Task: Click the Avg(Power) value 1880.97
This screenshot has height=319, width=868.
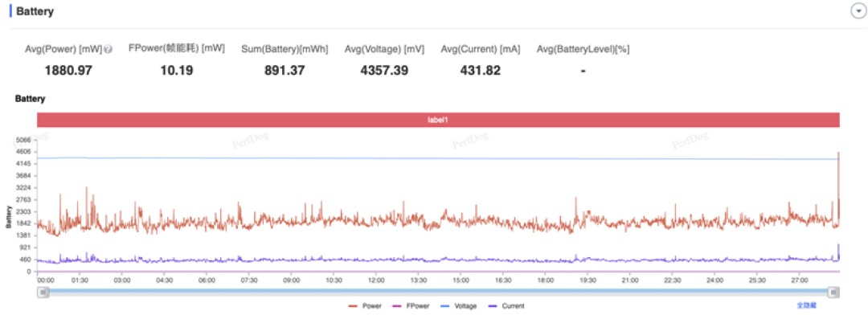Action: coord(68,71)
